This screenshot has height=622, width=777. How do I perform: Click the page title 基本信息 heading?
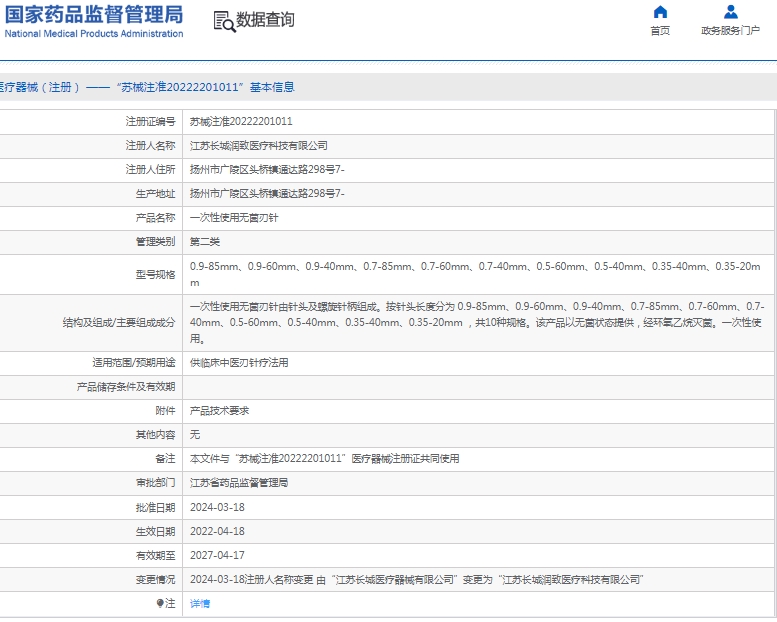tap(272, 87)
